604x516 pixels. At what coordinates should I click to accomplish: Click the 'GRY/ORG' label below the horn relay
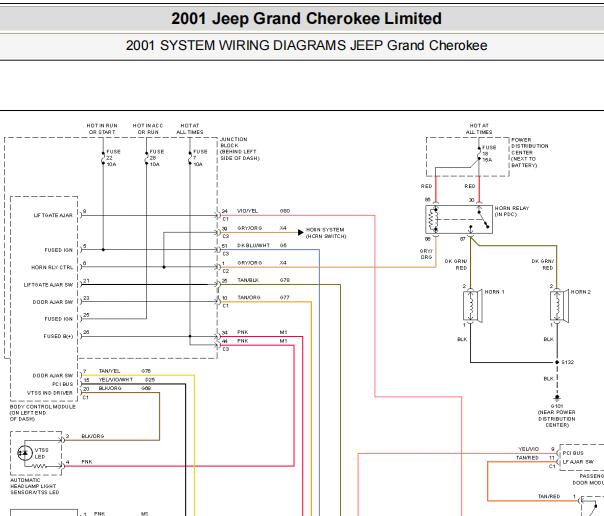tap(426, 254)
